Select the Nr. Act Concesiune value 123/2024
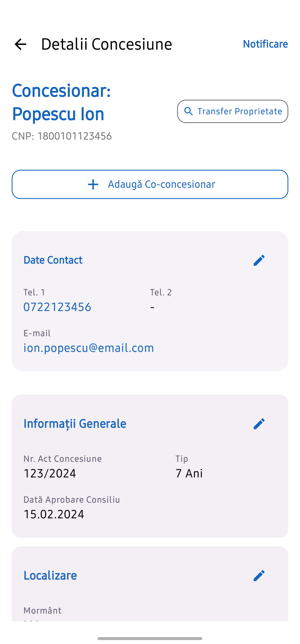 pos(50,473)
